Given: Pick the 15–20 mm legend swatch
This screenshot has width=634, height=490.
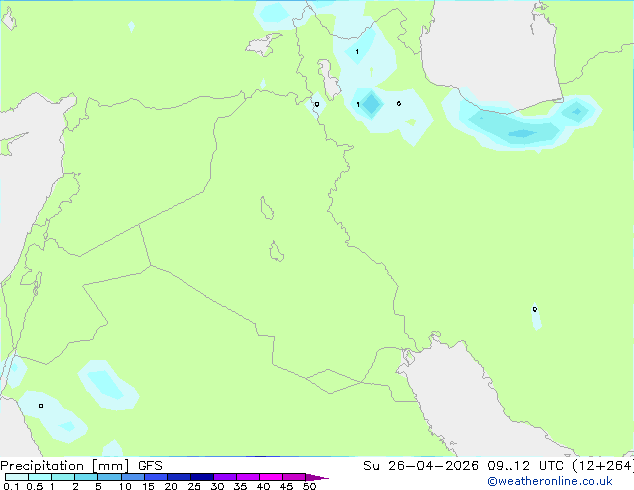Looking at the screenshot, I should (156, 477).
